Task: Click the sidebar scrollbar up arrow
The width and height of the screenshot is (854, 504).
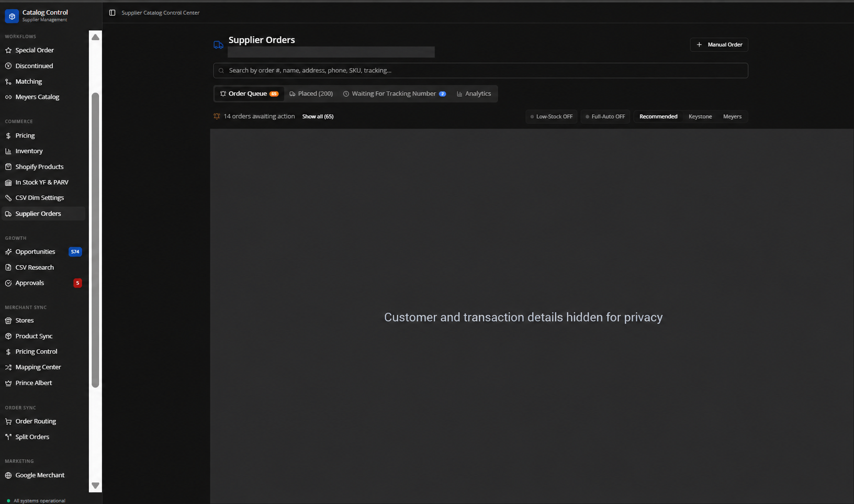Action: click(x=95, y=37)
